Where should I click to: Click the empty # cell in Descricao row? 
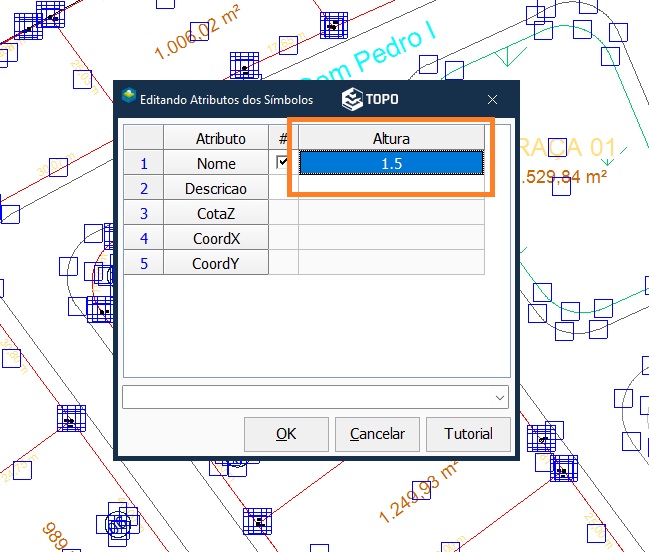[283, 188]
